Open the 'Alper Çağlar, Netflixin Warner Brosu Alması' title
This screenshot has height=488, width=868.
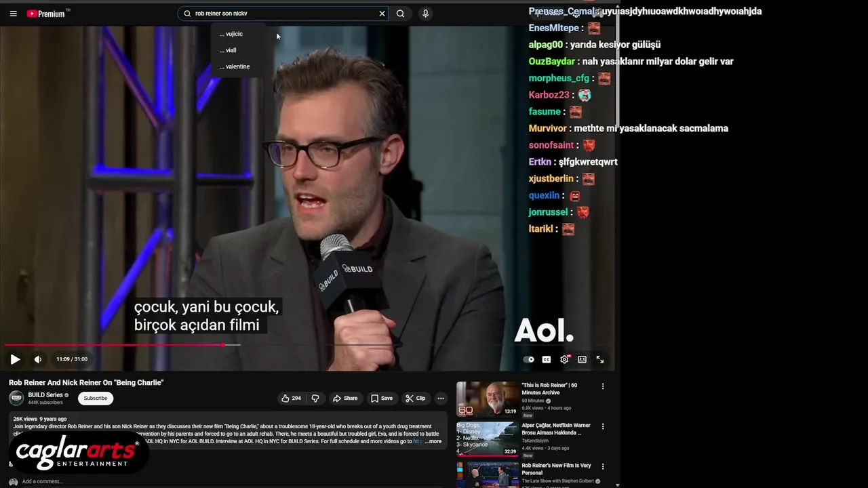coord(556,429)
